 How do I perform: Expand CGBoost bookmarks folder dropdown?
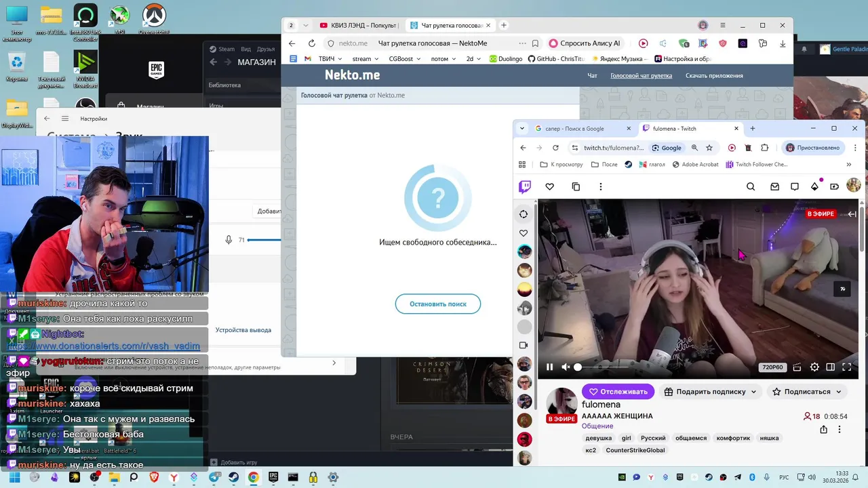(x=404, y=59)
